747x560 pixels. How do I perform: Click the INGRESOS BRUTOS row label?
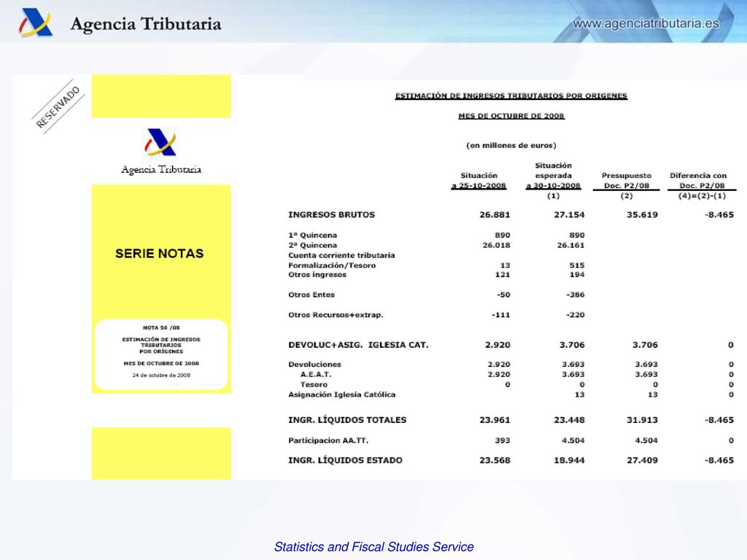coord(332,215)
